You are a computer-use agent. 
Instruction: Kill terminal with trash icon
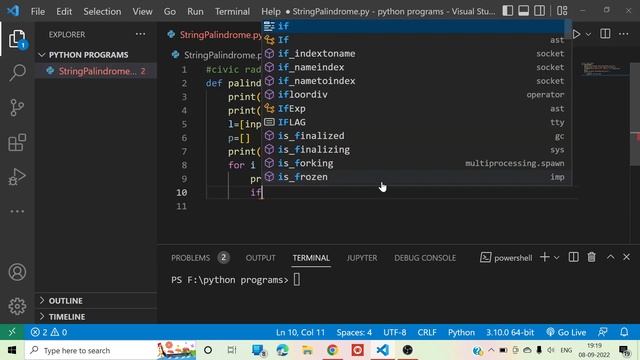(x=591, y=257)
